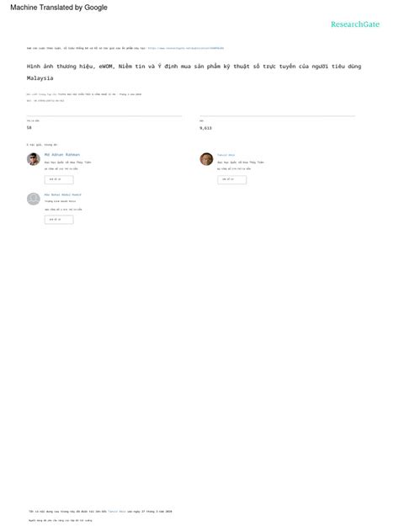Open Abu Bakar Abdul Hamid author link
399x532 pixels.
click(63, 194)
